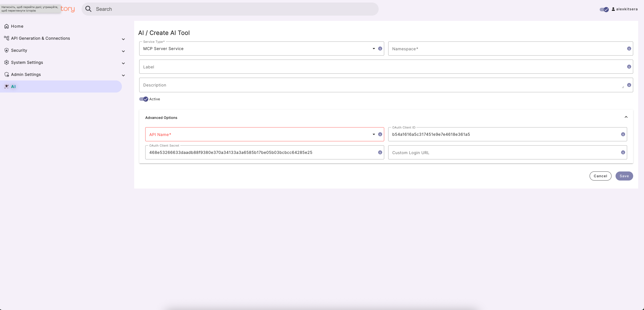Image resolution: width=644 pixels, height=310 pixels.
Task: Click the Namespace field info icon
Action: point(629,49)
